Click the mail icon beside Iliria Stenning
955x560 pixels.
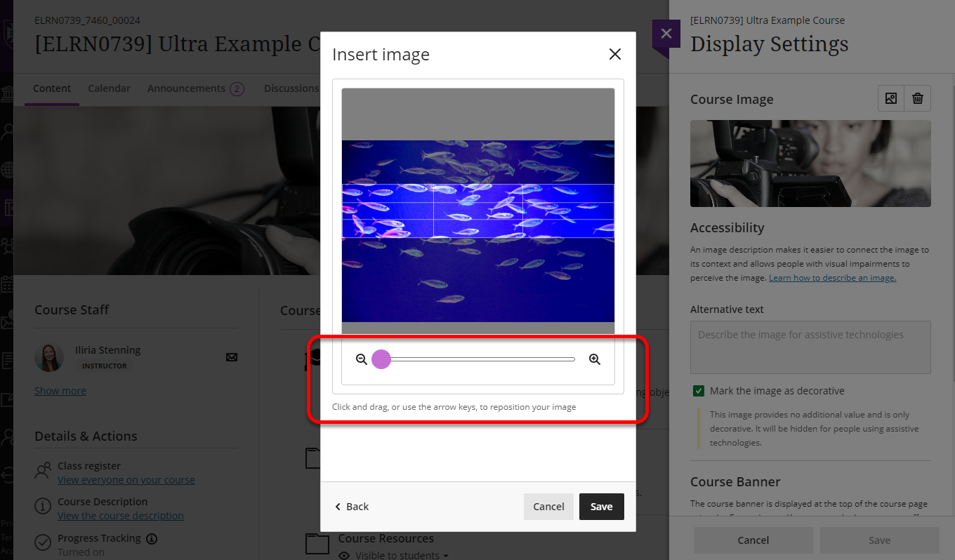click(x=232, y=357)
